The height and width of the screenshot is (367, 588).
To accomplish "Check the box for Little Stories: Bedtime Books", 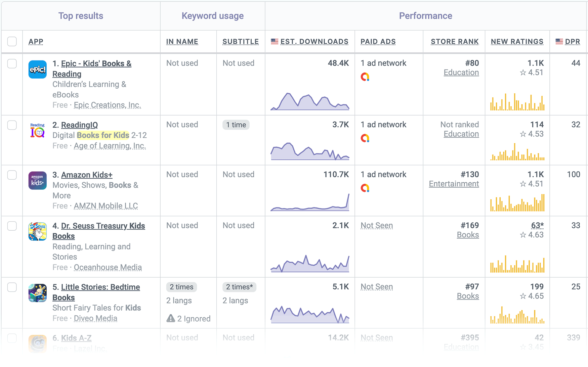I will [12, 287].
